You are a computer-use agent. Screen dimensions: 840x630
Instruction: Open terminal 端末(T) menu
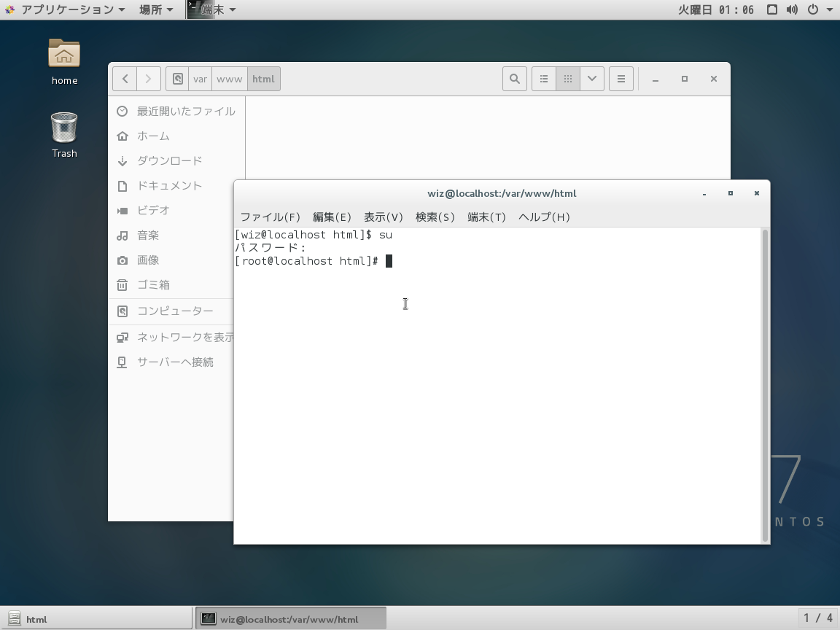tap(486, 217)
